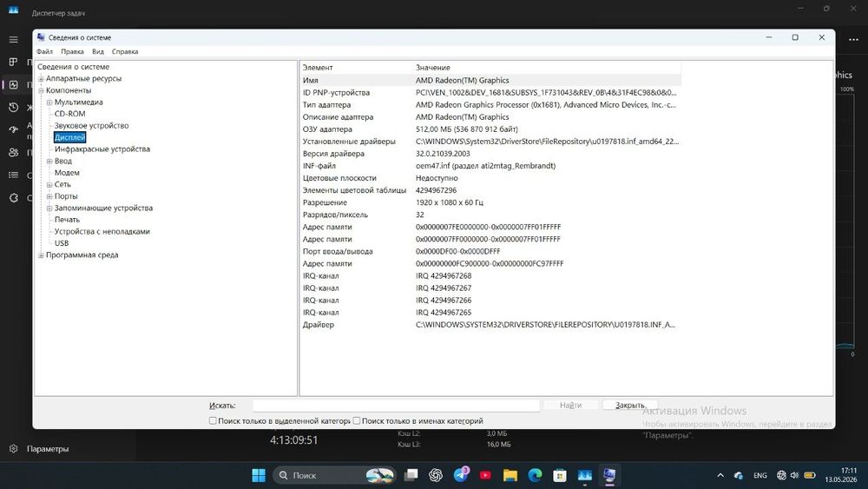868x489 pixels.
Task: Open the Windows Start menu
Action: [x=259, y=475]
